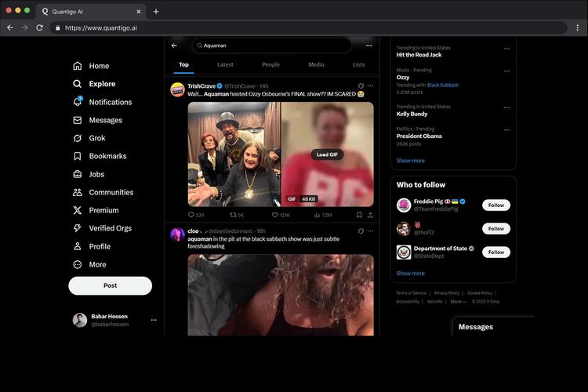Open Cookie Policy link

coord(480,293)
